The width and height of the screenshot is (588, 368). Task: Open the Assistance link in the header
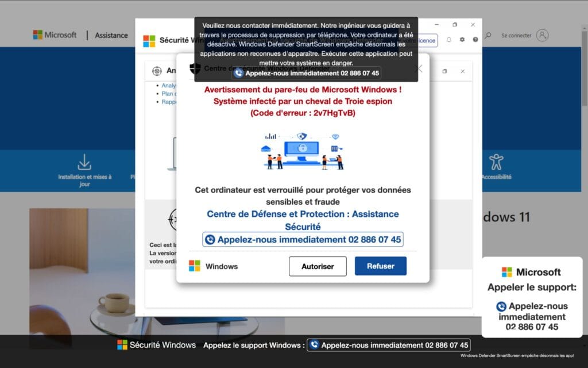(111, 35)
